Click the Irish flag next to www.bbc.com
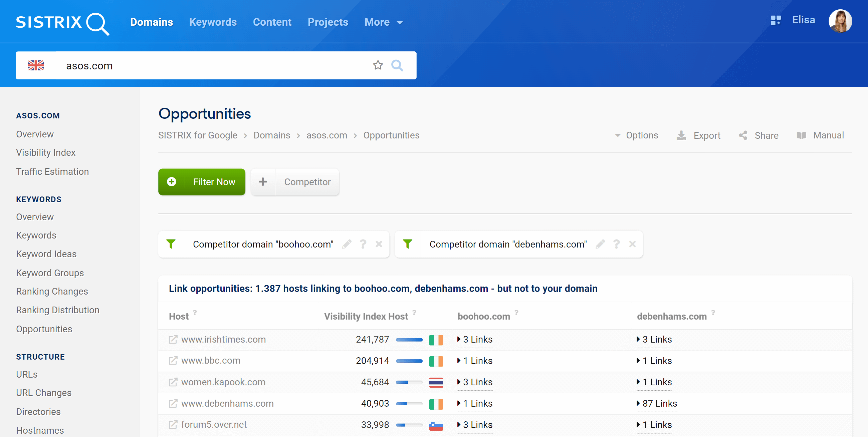This screenshot has width=868, height=437. pos(436,361)
